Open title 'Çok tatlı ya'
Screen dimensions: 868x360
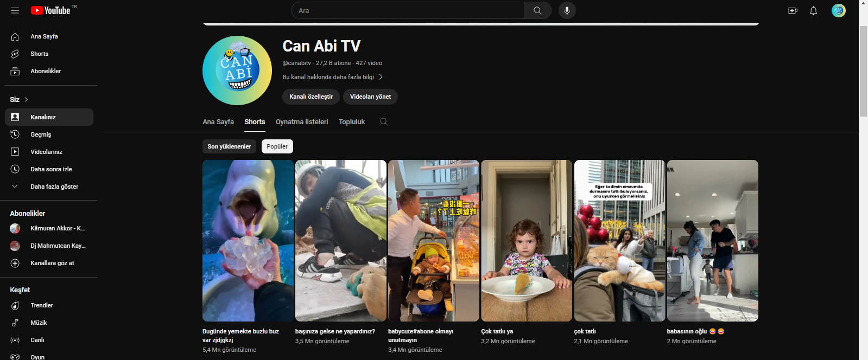497,331
